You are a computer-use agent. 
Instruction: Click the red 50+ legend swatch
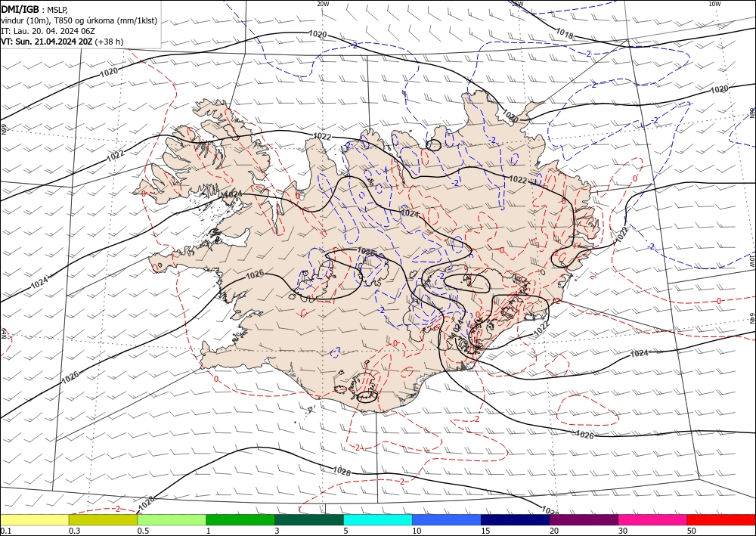pyautogui.click(x=721, y=519)
